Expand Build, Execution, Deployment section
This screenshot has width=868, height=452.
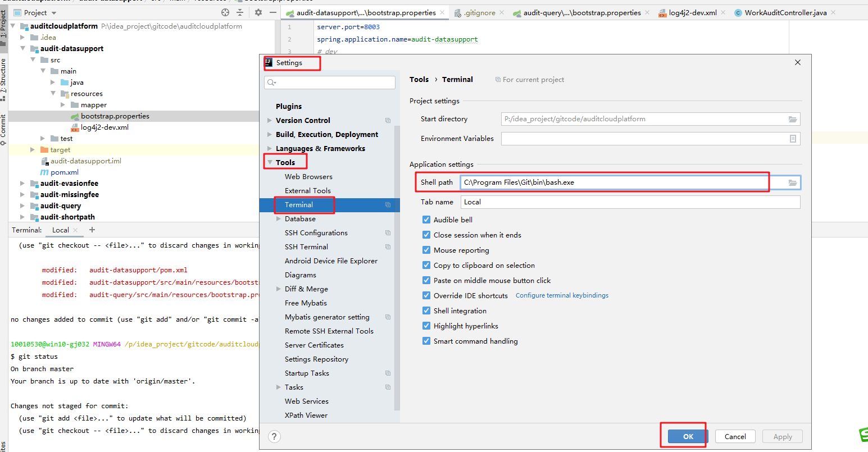(x=270, y=135)
